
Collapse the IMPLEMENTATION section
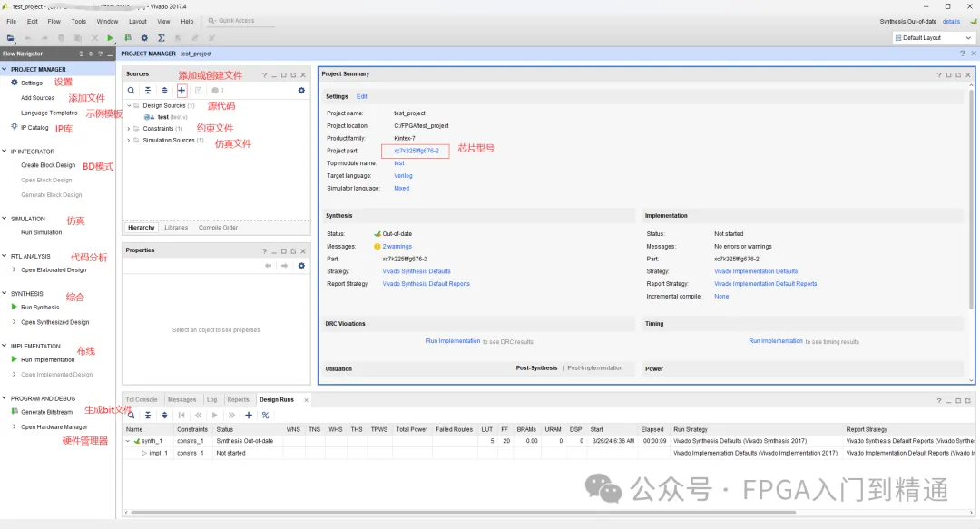pos(5,345)
